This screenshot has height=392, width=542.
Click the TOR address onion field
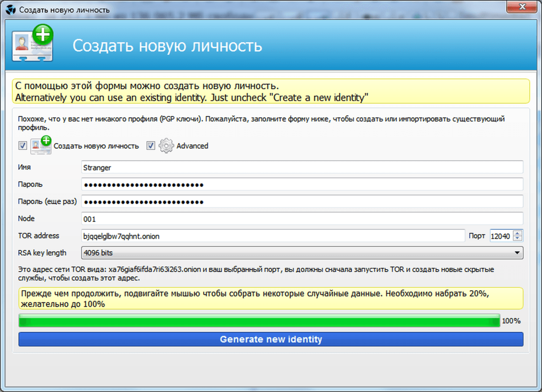pyautogui.click(x=273, y=236)
